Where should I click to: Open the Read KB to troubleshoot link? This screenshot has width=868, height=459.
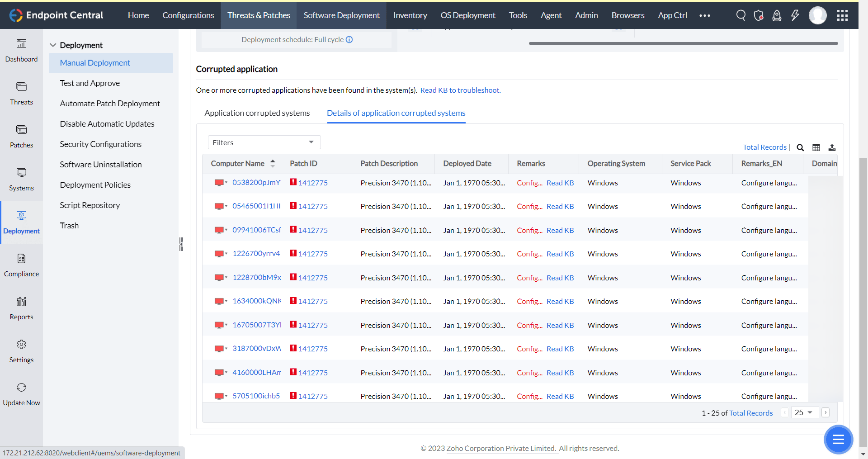point(460,90)
